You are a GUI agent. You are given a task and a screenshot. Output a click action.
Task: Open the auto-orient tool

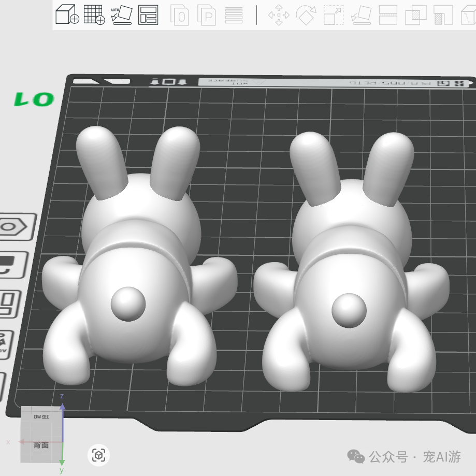(x=120, y=14)
